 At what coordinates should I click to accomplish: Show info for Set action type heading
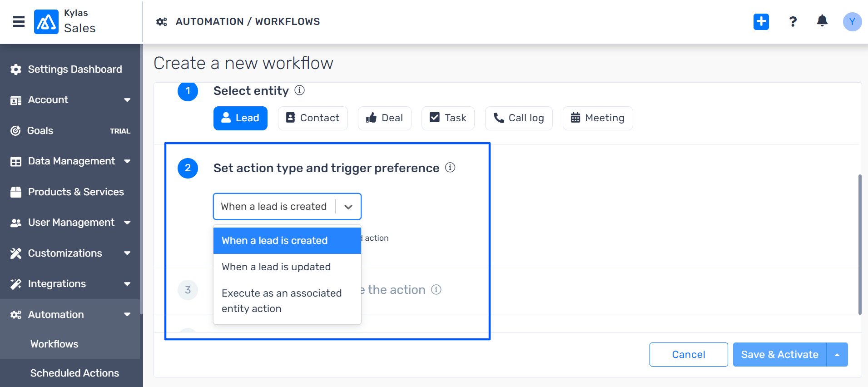pos(450,167)
